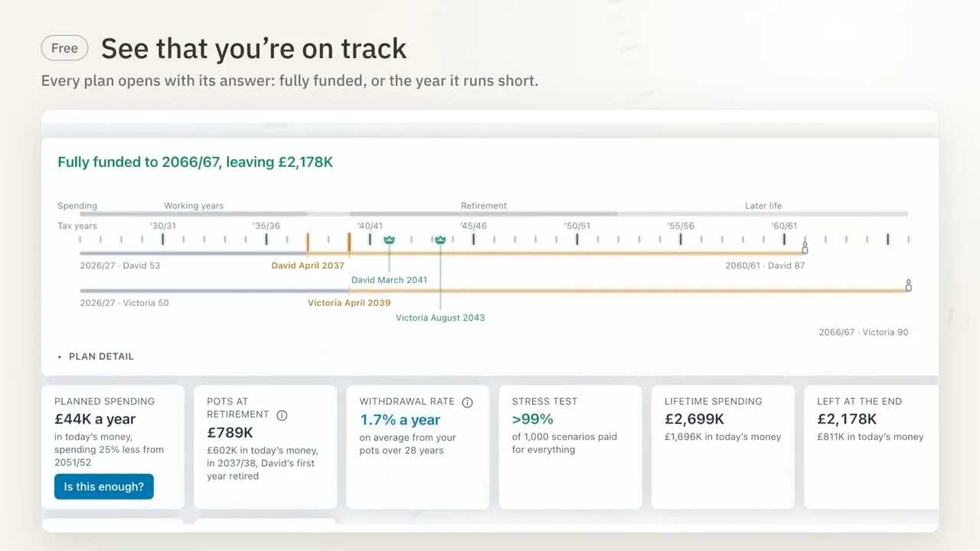Image resolution: width=980 pixels, height=551 pixels.
Task: Click the 2066/67 · Victoria 90 label
Action: 864,332
